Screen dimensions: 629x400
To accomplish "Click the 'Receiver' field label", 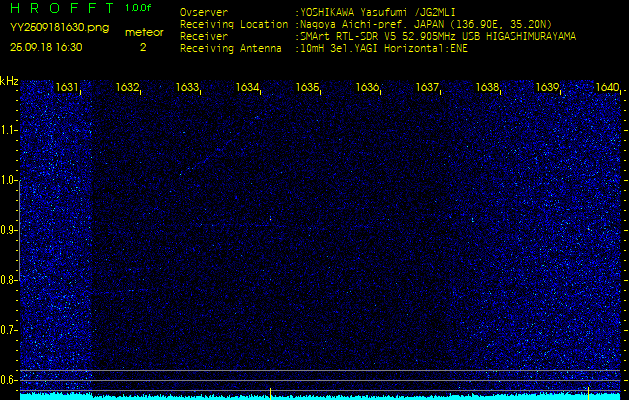I will tap(204, 37).
